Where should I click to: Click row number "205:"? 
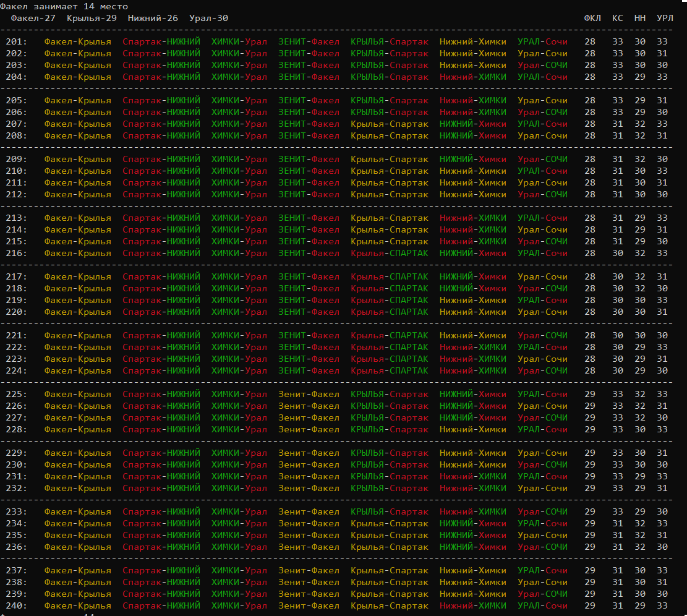click(17, 100)
